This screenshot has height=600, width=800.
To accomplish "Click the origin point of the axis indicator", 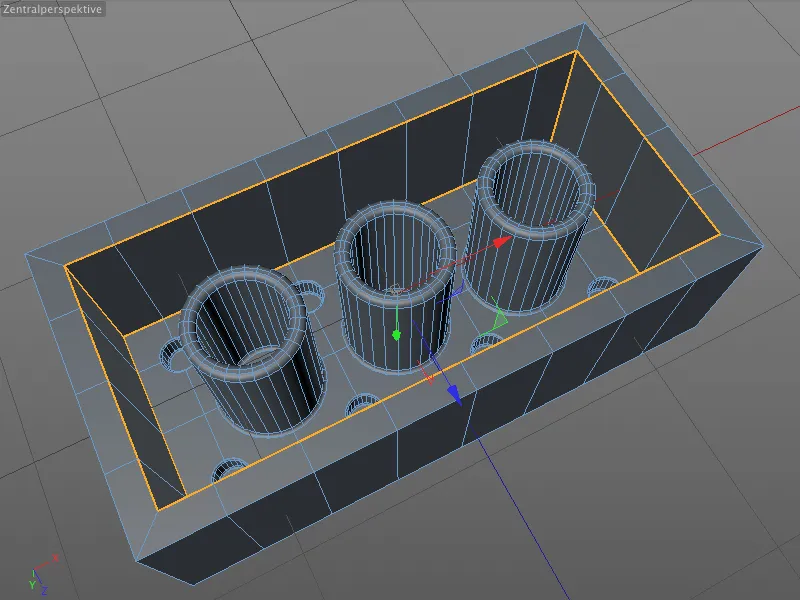I will click(x=34, y=569).
